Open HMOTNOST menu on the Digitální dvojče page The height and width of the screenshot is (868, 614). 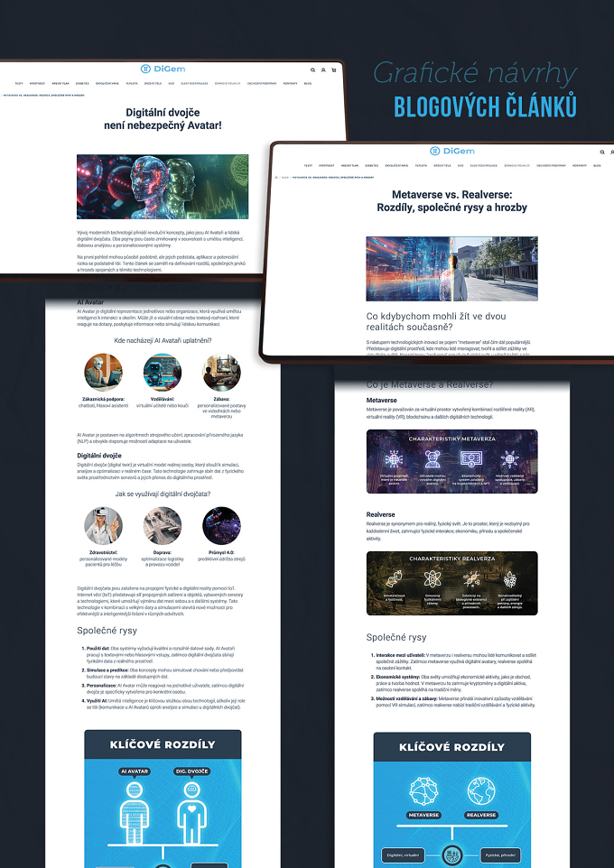[37, 84]
